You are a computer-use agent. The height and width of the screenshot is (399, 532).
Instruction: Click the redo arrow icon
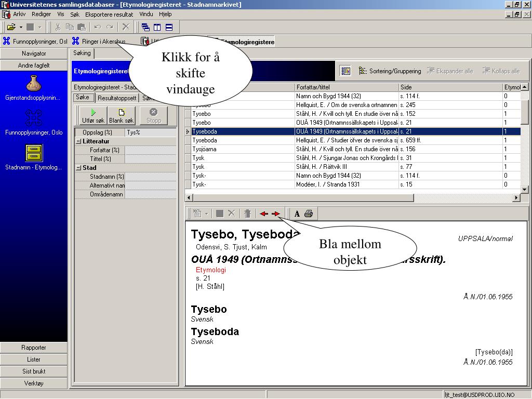110,27
